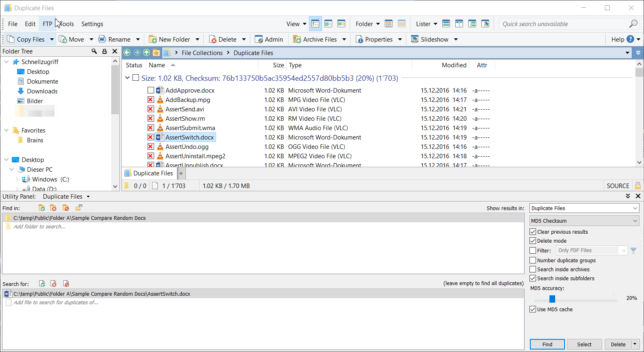Viewport: 644px width, 352px height.
Task: Open the Copy Files dropdown arrow
Action: (52, 39)
